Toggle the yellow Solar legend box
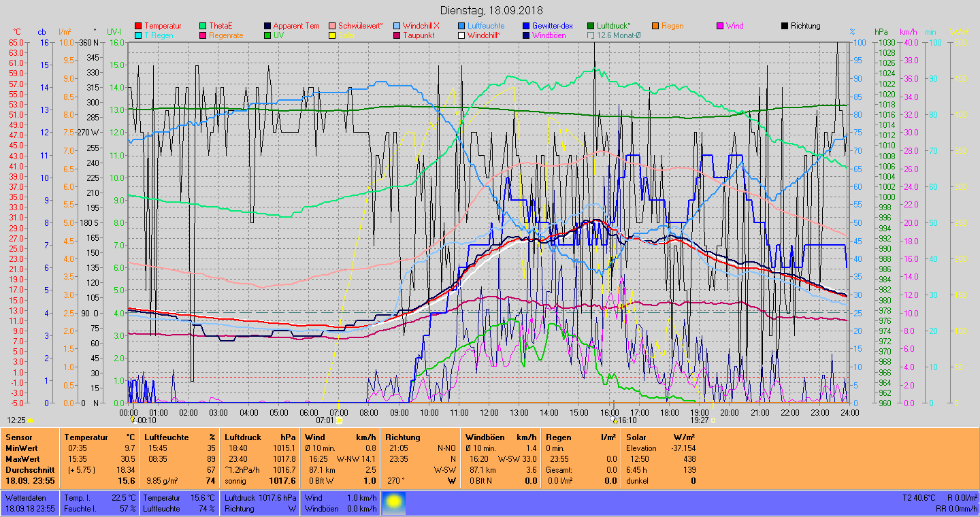980x517 pixels. click(x=332, y=35)
